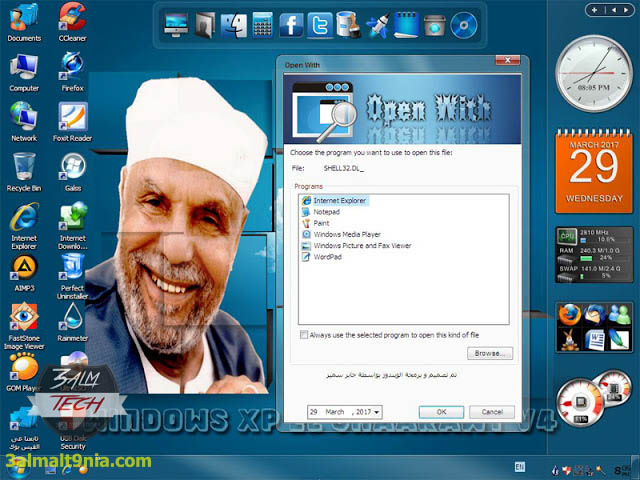
Task: Click the plus button on sidebar control
Action: 595,10
